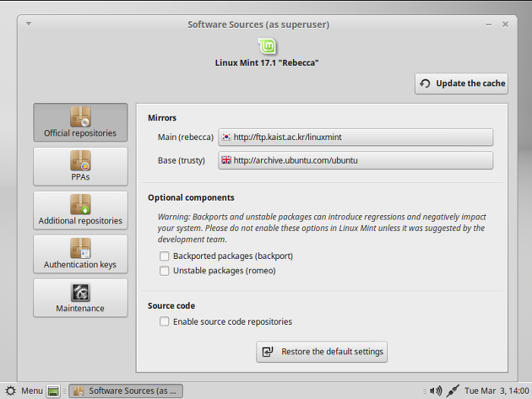Switch to the PPAs section
This screenshot has width=532, height=399.
(x=80, y=166)
